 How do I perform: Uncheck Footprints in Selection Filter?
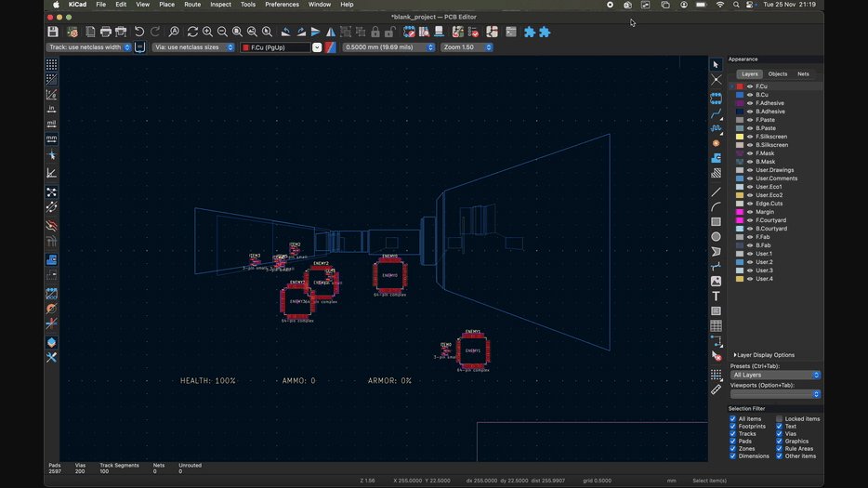(x=733, y=427)
